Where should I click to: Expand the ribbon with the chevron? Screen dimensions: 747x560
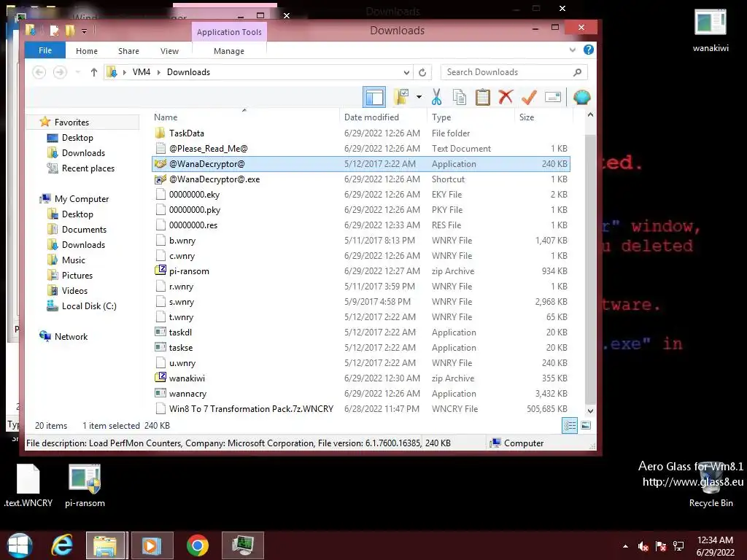pos(572,50)
